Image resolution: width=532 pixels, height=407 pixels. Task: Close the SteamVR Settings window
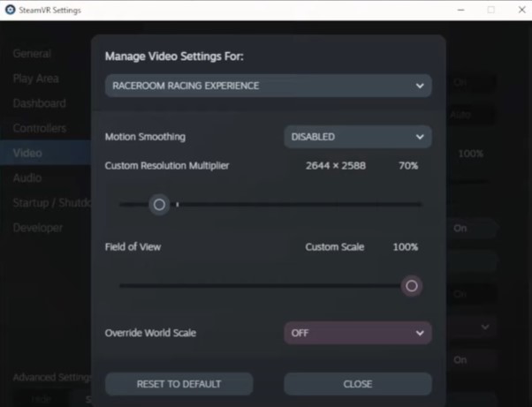tap(522, 10)
